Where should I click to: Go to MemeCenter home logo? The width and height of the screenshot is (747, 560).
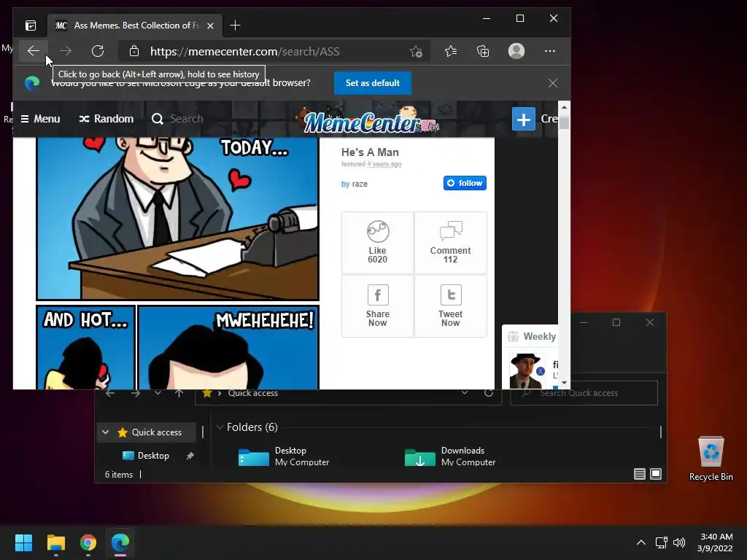tap(369, 122)
